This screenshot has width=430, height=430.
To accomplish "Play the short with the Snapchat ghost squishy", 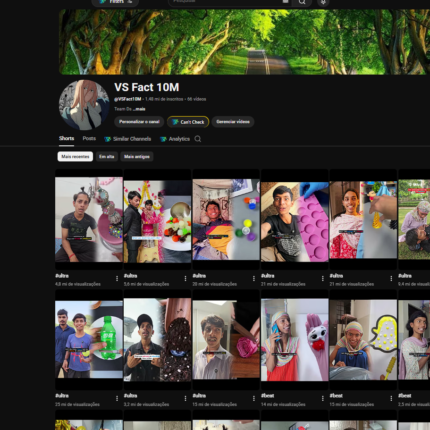I will click(363, 340).
